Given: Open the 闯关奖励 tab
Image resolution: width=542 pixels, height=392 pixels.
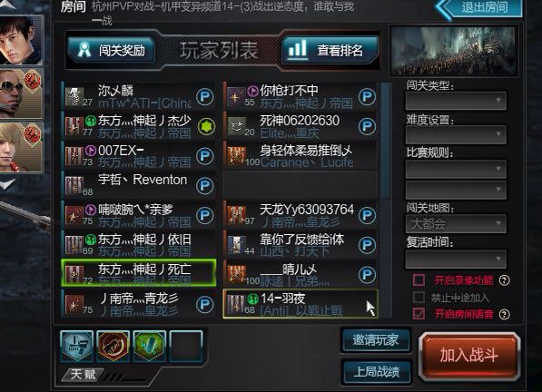Looking at the screenshot, I should (x=112, y=51).
